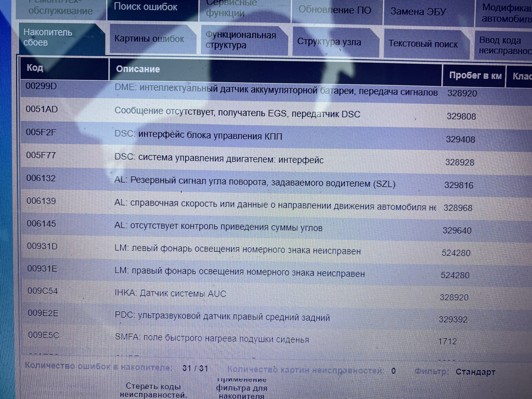The height and width of the screenshot is (399, 532).
Task: Sort by Пробег в км column header
Action: pos(474,76)
